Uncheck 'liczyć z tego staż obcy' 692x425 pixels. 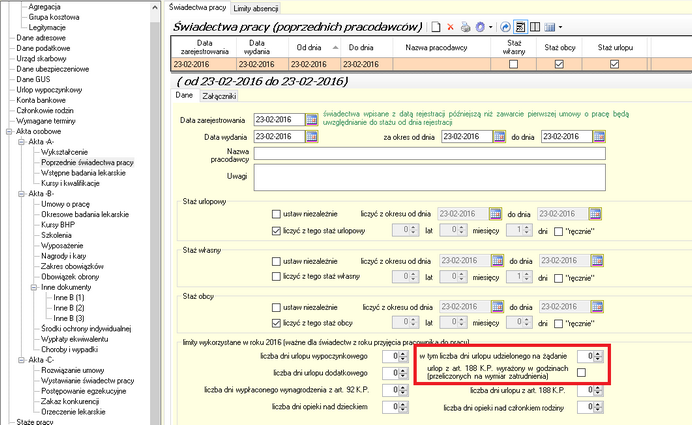(276, 323)
